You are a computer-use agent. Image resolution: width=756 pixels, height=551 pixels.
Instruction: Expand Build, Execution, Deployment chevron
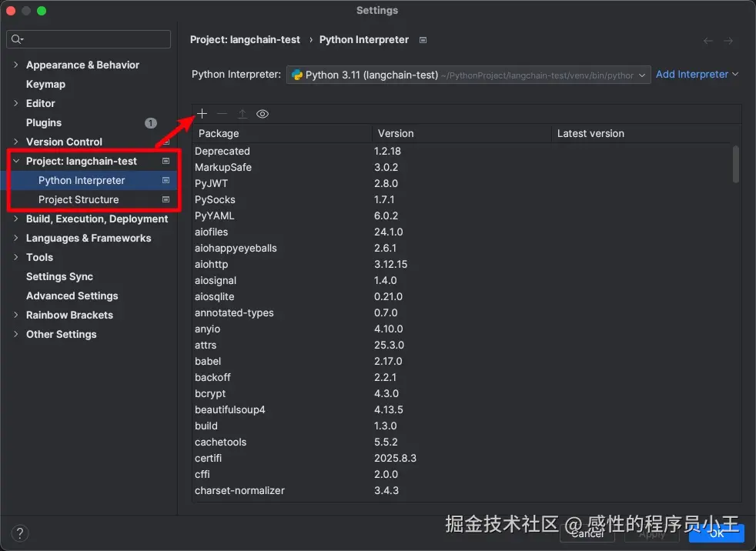pyautogui.click(x=16, y=219)
